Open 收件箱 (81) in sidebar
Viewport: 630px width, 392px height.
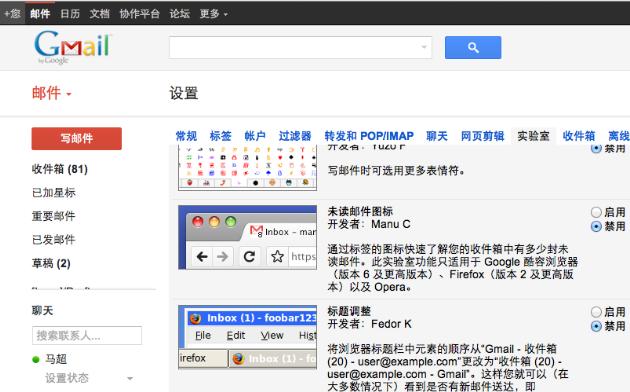[59, 169]
